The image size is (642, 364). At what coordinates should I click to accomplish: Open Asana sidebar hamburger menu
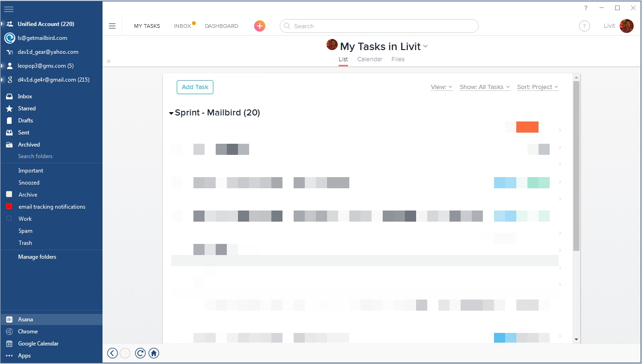tap(112, 26)
